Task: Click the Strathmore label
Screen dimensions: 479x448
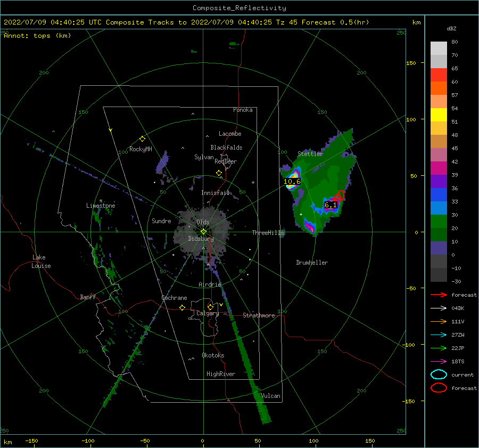Action: (259, 315)
